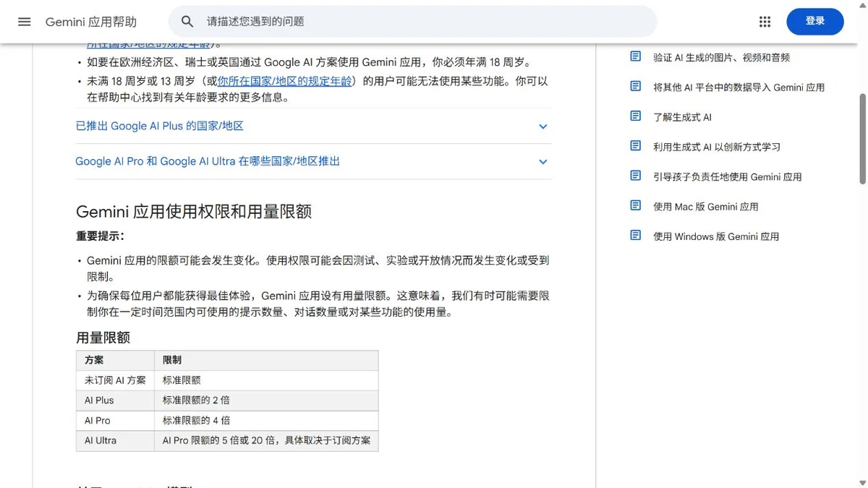Screen dimensions: 868x488
Task: Click document icon beside 使用 Windows 版 Gemini
Action: click(635, 235)
